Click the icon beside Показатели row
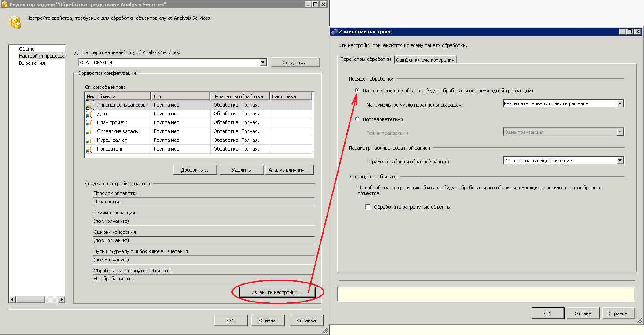 coord(89,149)
